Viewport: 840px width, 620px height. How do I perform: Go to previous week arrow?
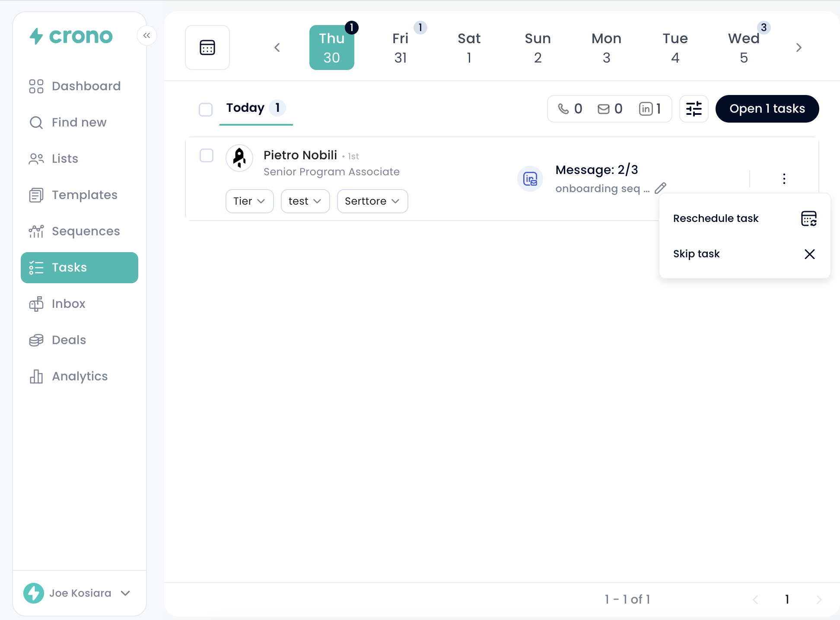pos(277,47)
